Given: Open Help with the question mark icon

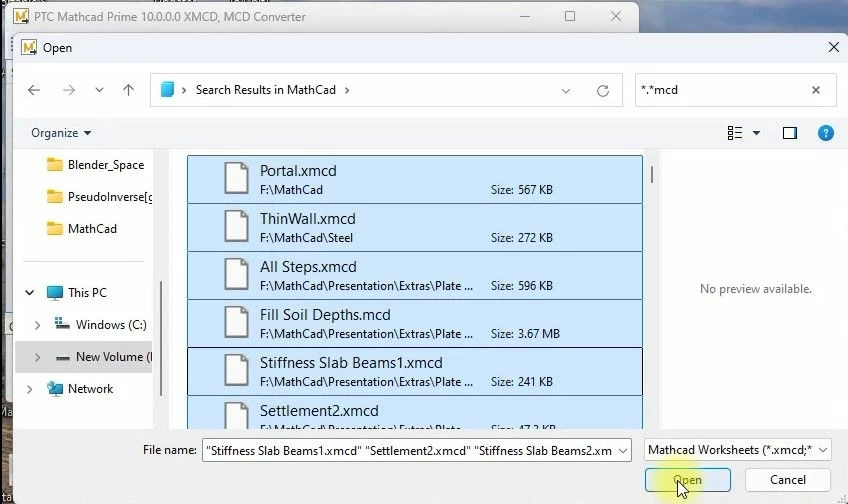Looking at the screenshot, I should (x=825, y=133).
